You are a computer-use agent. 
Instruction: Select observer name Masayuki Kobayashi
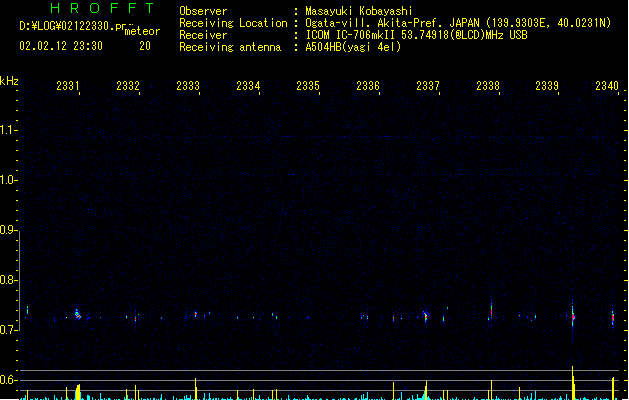[x=359, y=11]
